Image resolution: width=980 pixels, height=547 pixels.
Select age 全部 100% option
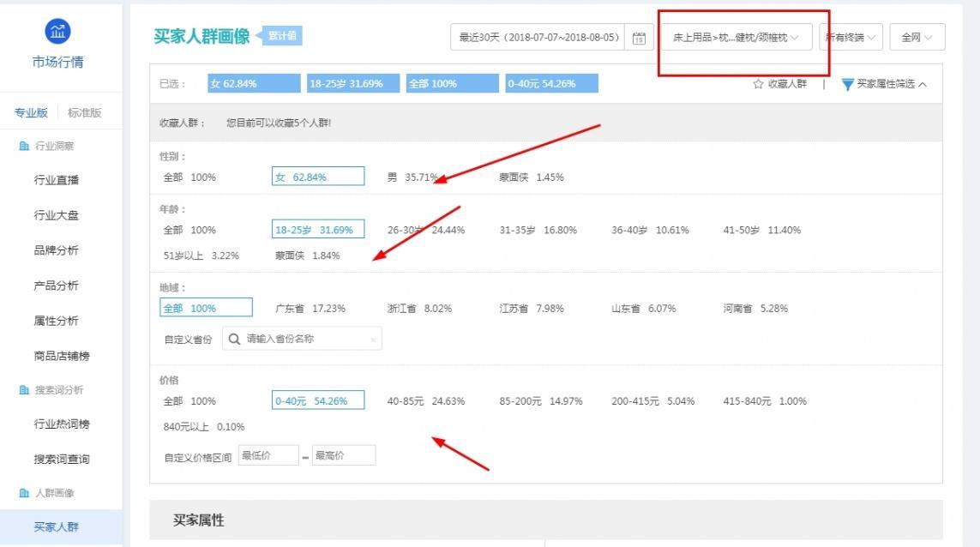[x=189, y=230]
